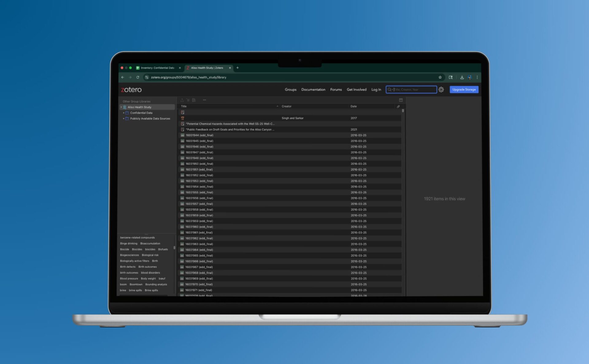
Task: Select the Bounding analysis tag
Action: coord(156,284)
